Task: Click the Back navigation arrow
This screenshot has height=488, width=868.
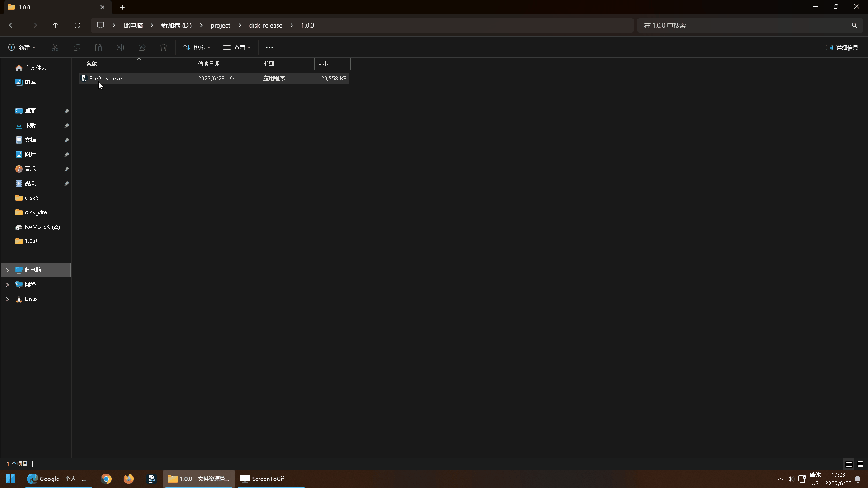Action: 12,25
